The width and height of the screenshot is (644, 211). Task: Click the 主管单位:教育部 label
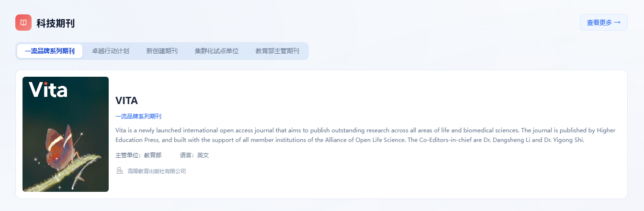pyautogui.click(x=138, y=155)
